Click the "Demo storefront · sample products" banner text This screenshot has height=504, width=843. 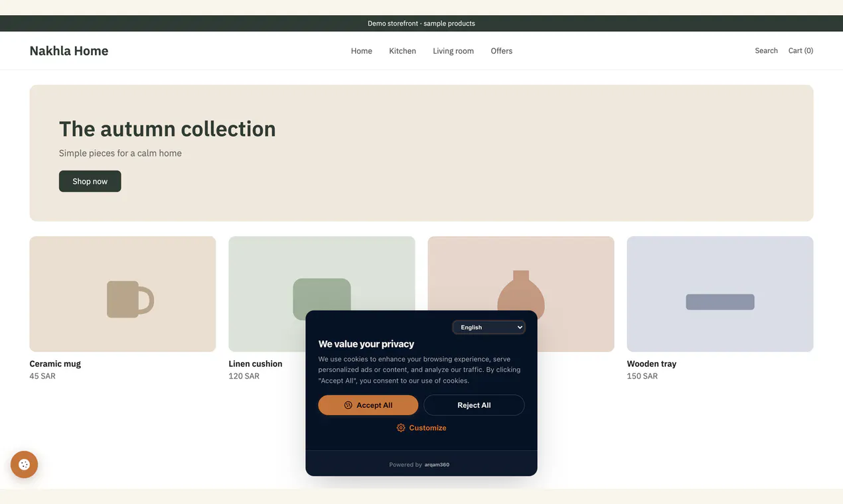tap(421, 23)
